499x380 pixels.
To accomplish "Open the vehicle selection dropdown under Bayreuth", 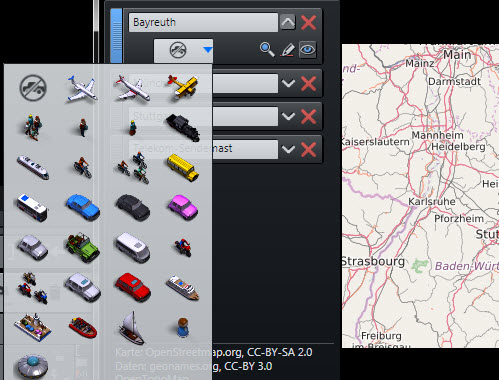I will pyautogui.click(x=183, y=51).
